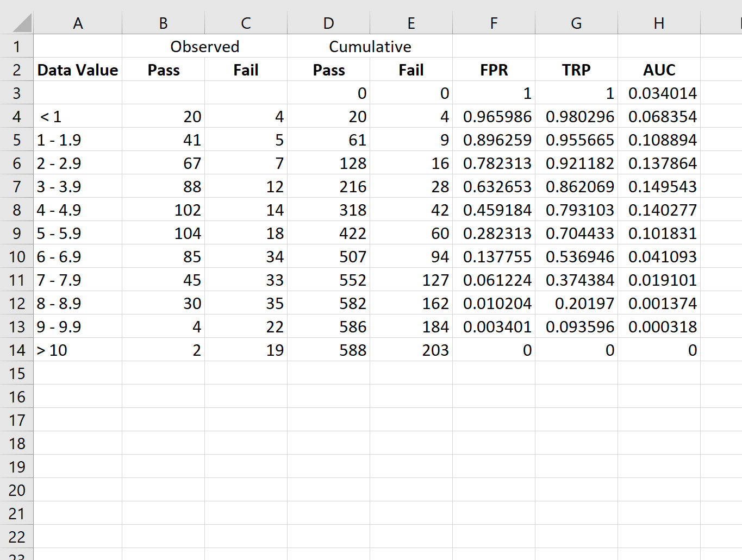Click the Observed 'Pass' header in column B
This screenshot has height=560, width=742.
coord(163,70)
